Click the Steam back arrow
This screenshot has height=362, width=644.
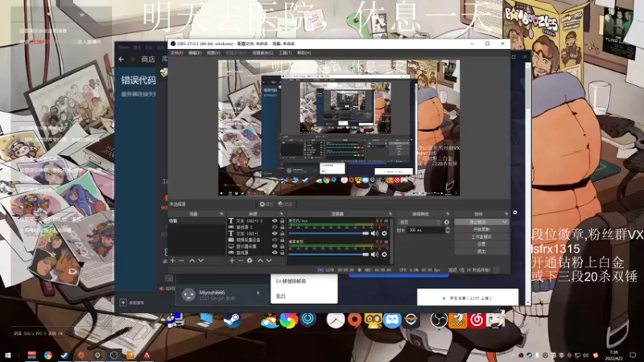122,60
